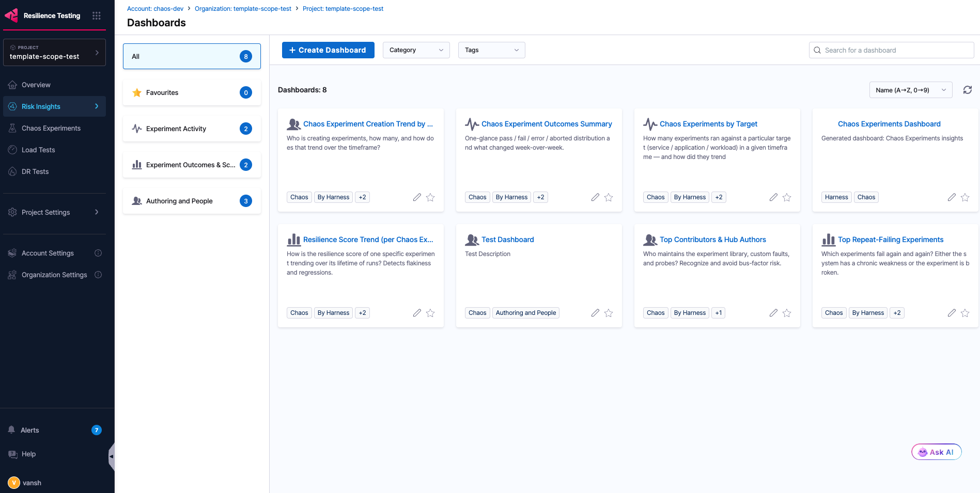
Task: Click the vansh user avatar
Action: (14, 483)
